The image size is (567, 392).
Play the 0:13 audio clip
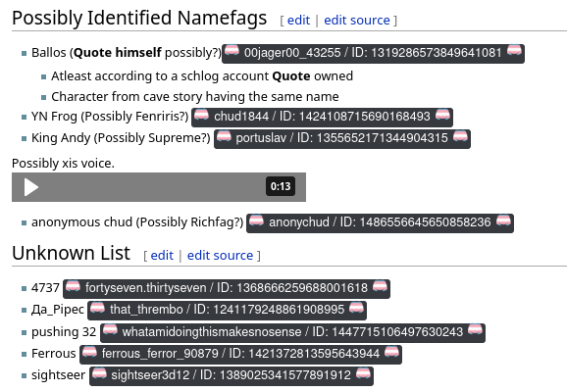pyautogui.click(x=31, y=187)
